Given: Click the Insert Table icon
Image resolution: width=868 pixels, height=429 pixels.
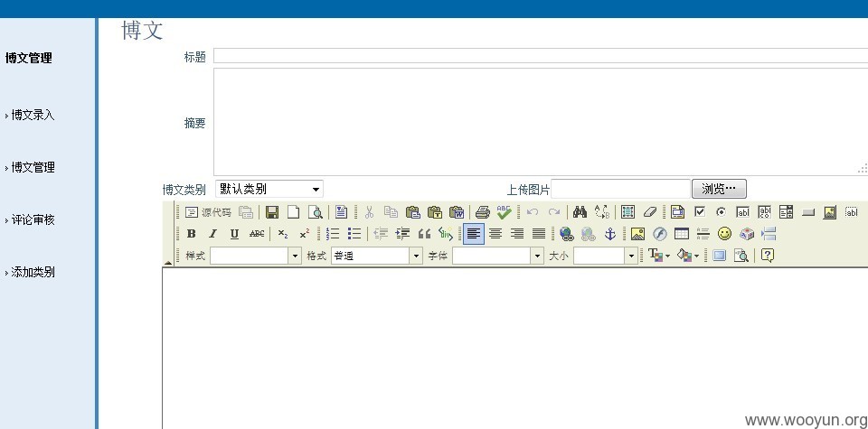Looking at the screenshot, I should 682,234.
